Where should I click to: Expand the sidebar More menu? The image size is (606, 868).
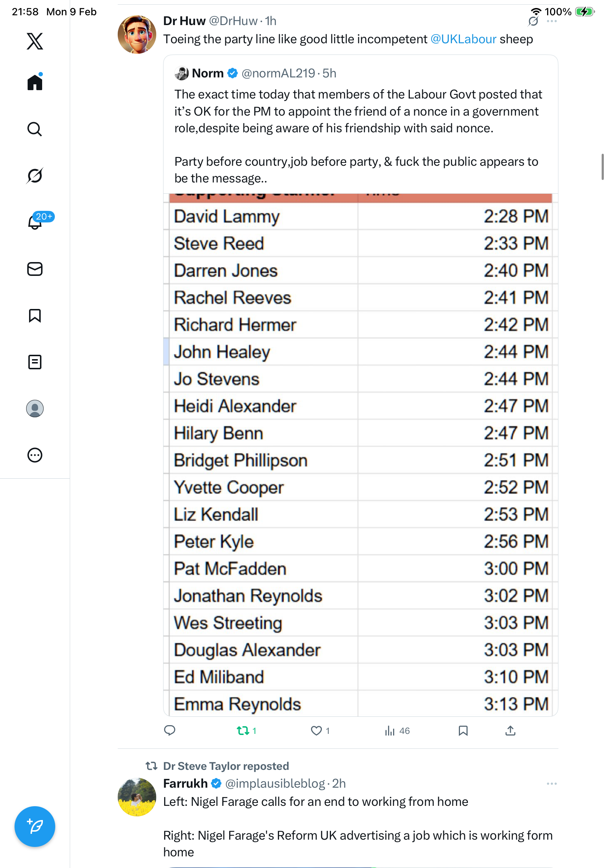35,455
